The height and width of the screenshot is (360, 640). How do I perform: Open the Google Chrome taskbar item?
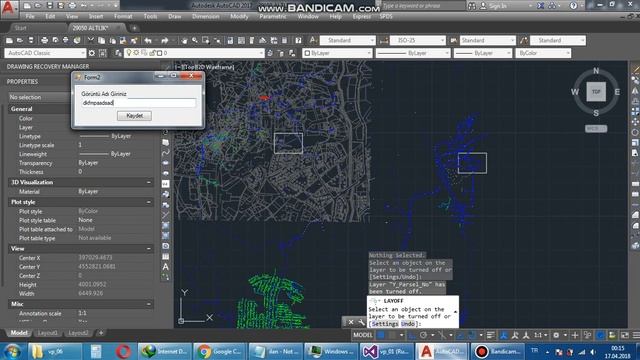coord(219,351)
